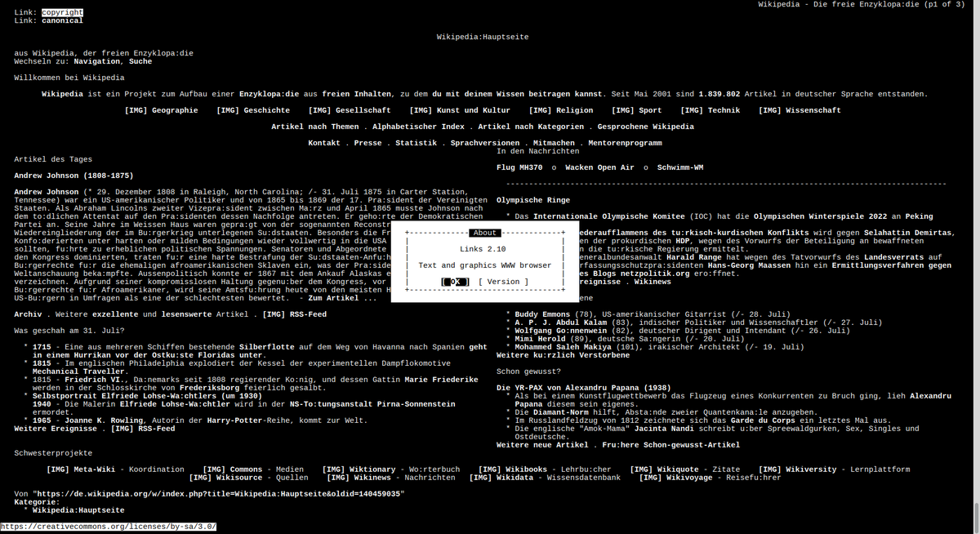Open the Archiv link under article of the day
The width and height of the screenshot is (980, 534).
point(28,314)
